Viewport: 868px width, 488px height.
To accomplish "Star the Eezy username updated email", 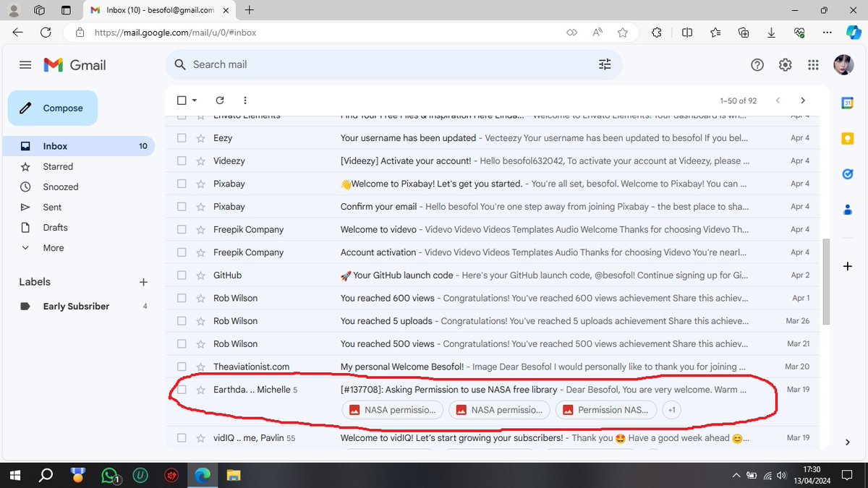I will pos(201,138).
